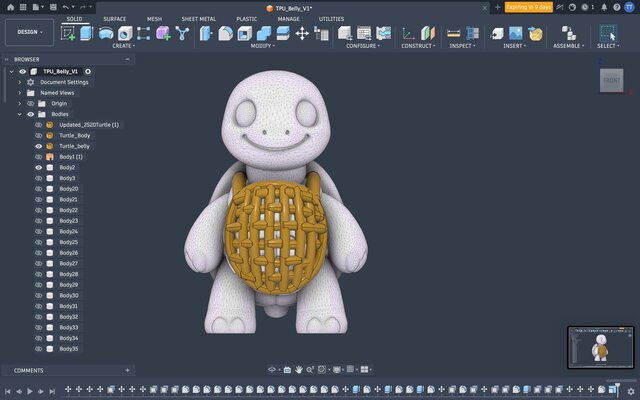Click the Create Form purple icon
Screen dimensions: 640x400
[x=163, y=33]
